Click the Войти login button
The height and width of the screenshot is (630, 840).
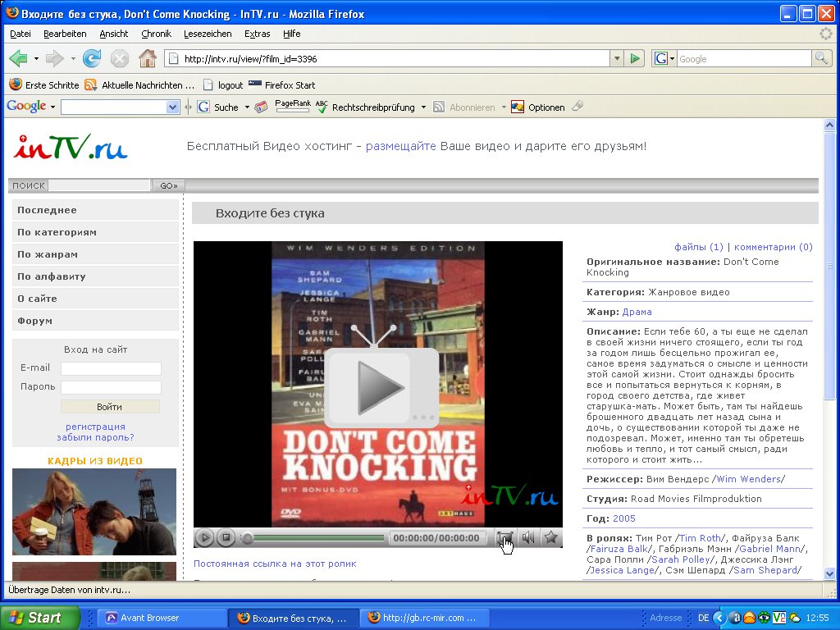[109, 407]
